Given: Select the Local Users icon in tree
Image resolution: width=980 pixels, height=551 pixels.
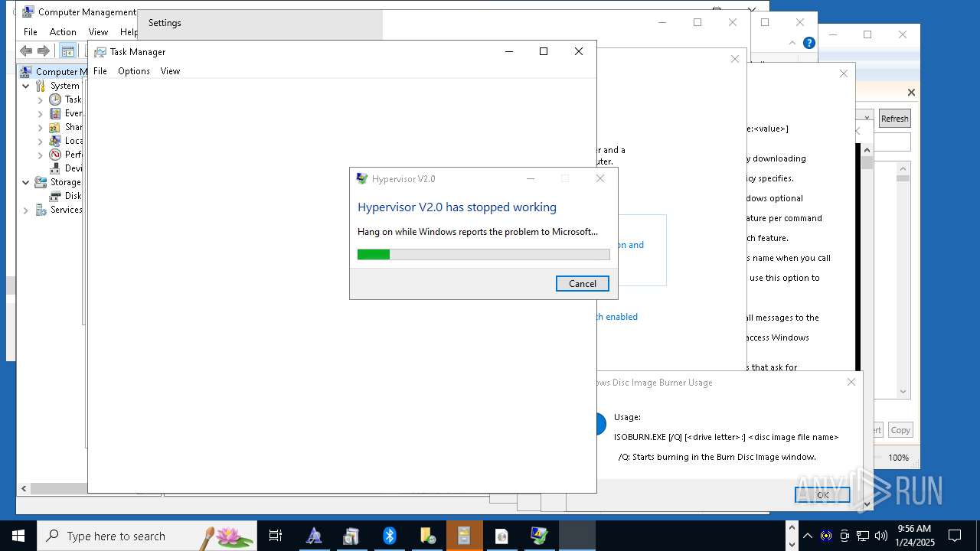Looking at the screenshot, I should coord(55,141).
